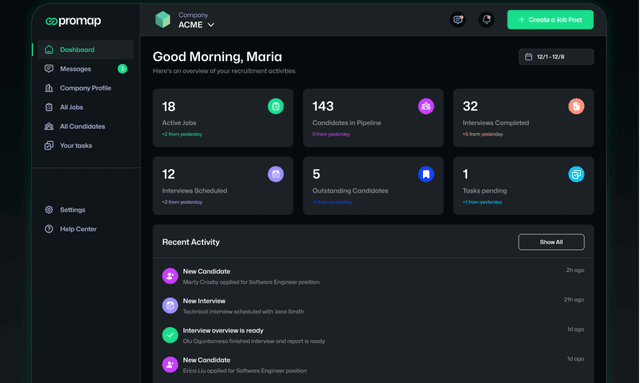The width and height of the screenshot is (640, 383).
Task: Open Help Center from sidebar
Action: (85, 229)
